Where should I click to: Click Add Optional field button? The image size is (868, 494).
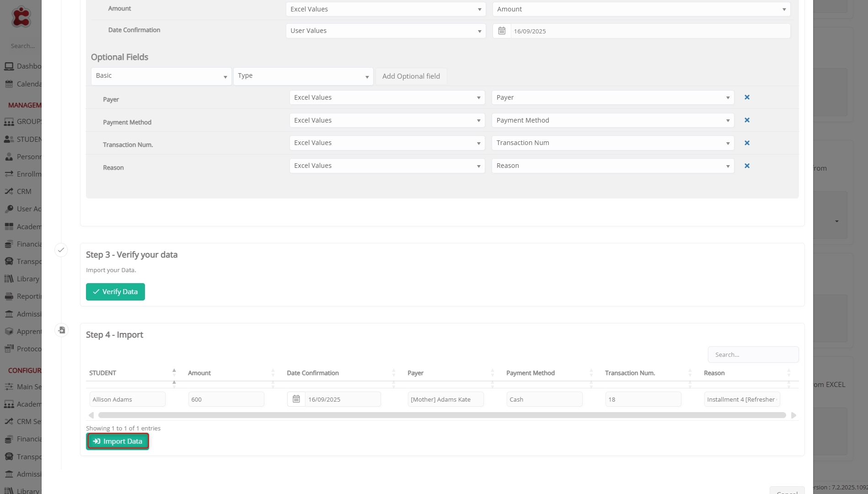[x=411, y=76]
